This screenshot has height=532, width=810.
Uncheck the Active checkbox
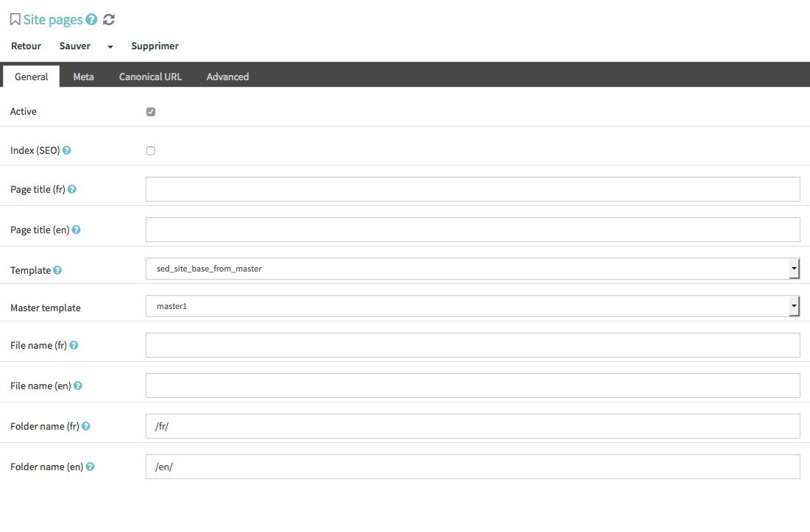pos(151,112)
